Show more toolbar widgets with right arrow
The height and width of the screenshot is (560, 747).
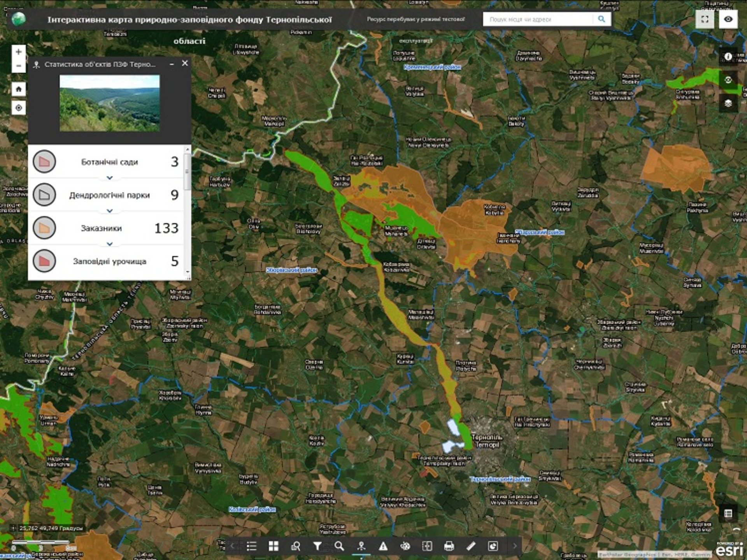pos(515,546)
